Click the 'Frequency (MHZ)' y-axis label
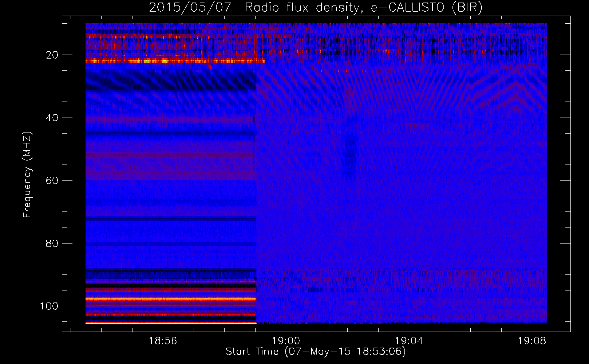 pyautogui.click(x=27, y=175)
